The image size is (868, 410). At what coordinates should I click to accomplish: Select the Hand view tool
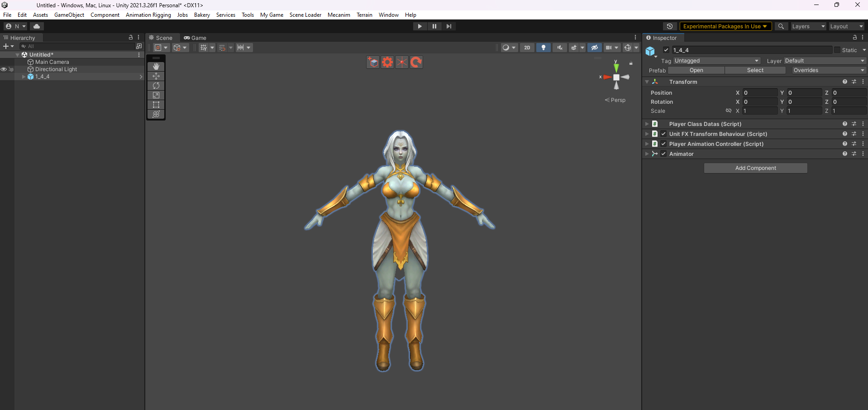156,67
